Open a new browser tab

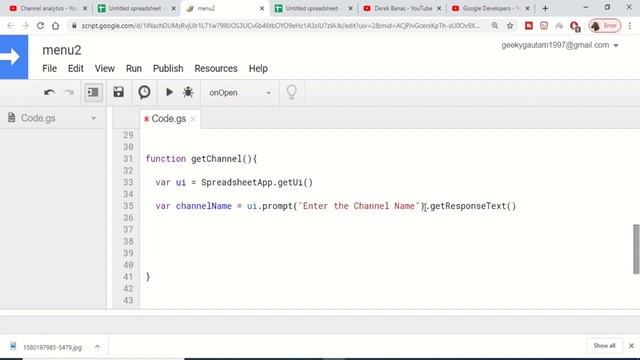[x=545, y=8]
